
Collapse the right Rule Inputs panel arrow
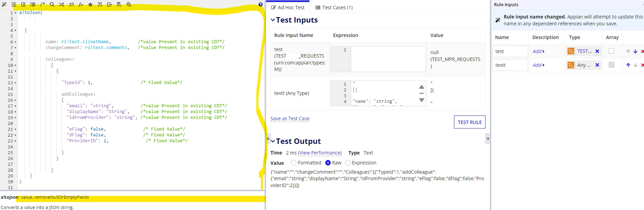[x=488, y=138]
